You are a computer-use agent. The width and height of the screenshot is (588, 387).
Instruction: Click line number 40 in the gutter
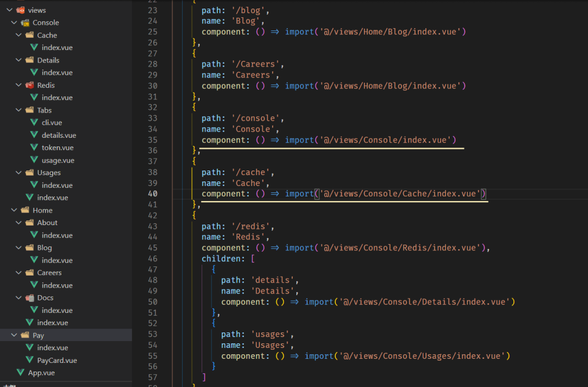152,194
